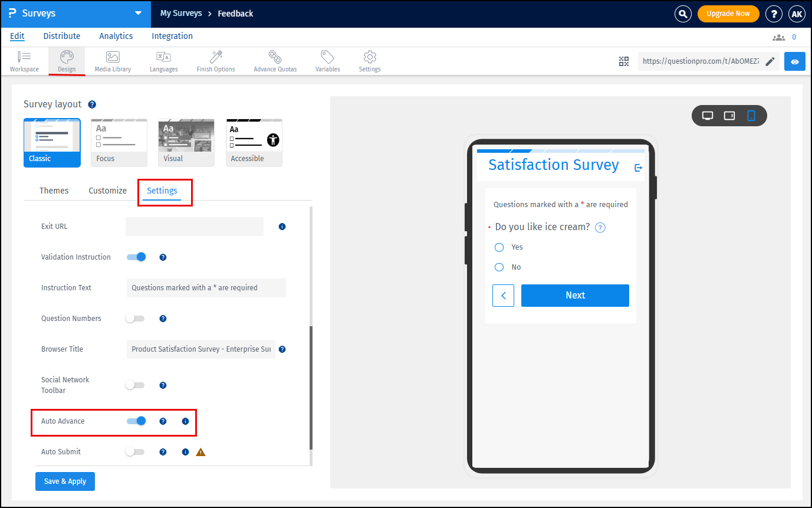Open the Customize tab
812x508 pixels.
[107, 190]
